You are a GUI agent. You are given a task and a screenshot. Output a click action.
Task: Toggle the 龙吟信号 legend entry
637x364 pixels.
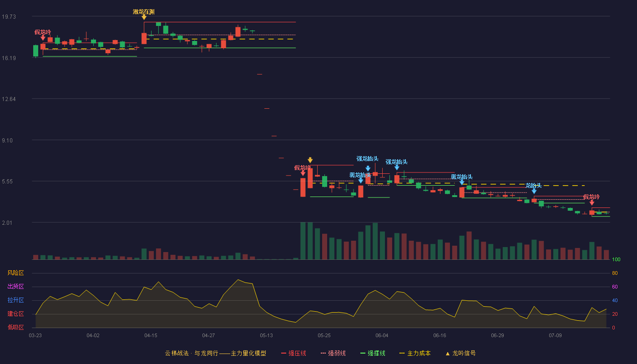coord(460,353)
